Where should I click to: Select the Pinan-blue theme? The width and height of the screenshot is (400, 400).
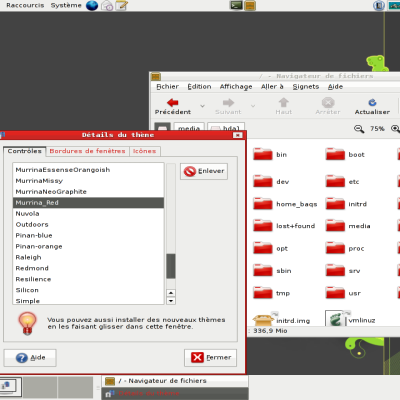pos(88,235)
